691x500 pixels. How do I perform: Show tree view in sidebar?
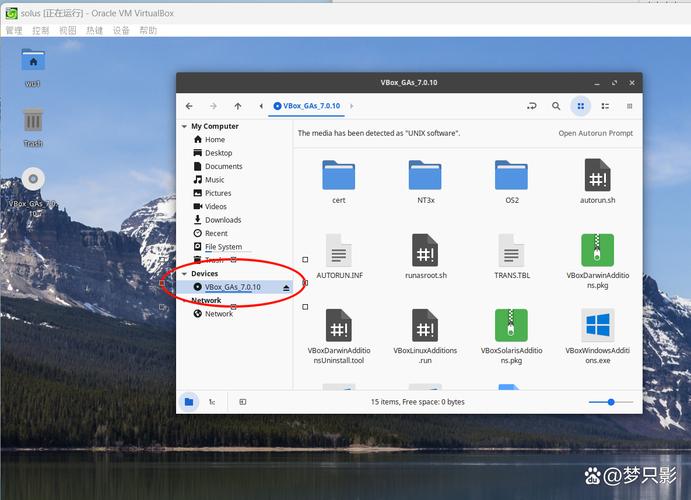tap(212, 402)
